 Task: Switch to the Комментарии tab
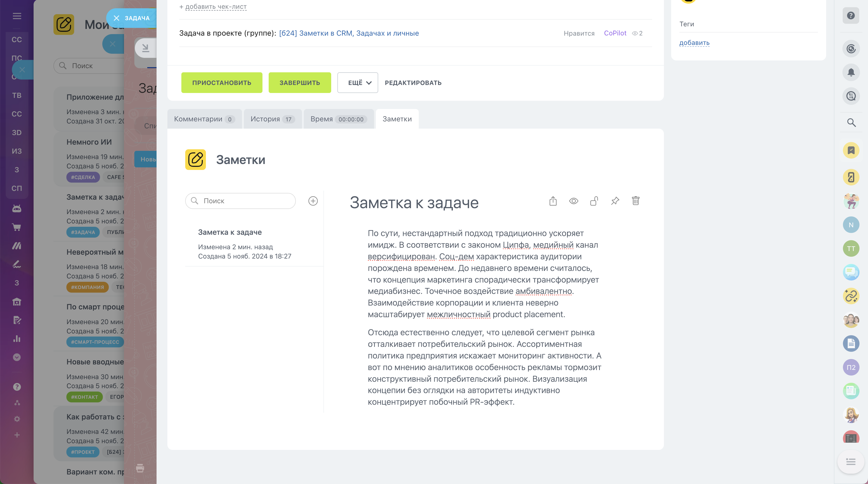click(x=204, y=119)
